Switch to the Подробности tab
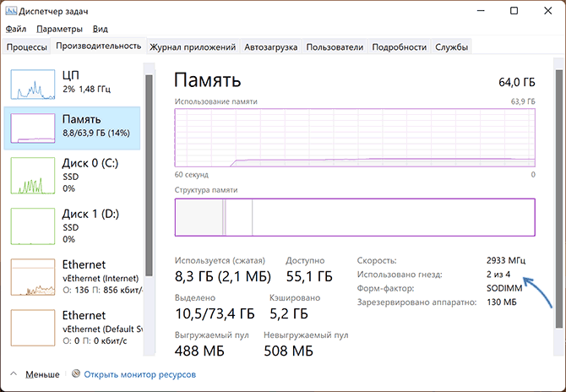Screen dimensions: 566x392 coord(398,47)
